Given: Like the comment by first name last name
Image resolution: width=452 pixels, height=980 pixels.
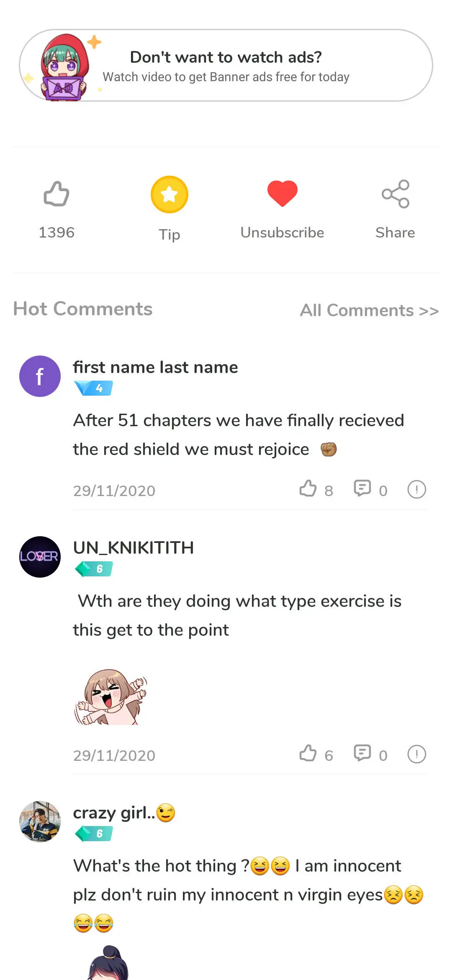Looking at the screenshot, I should click(x=308, y=488).
